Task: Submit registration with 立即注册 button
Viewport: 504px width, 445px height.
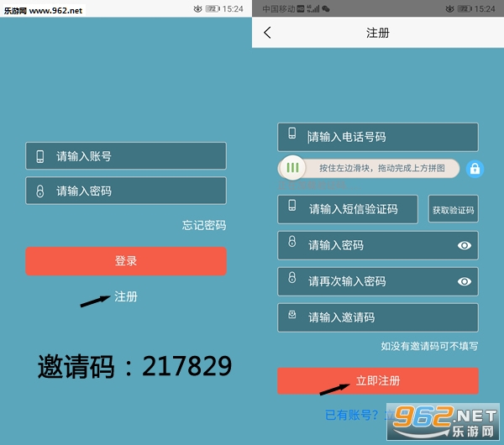Action: (378, 381)
